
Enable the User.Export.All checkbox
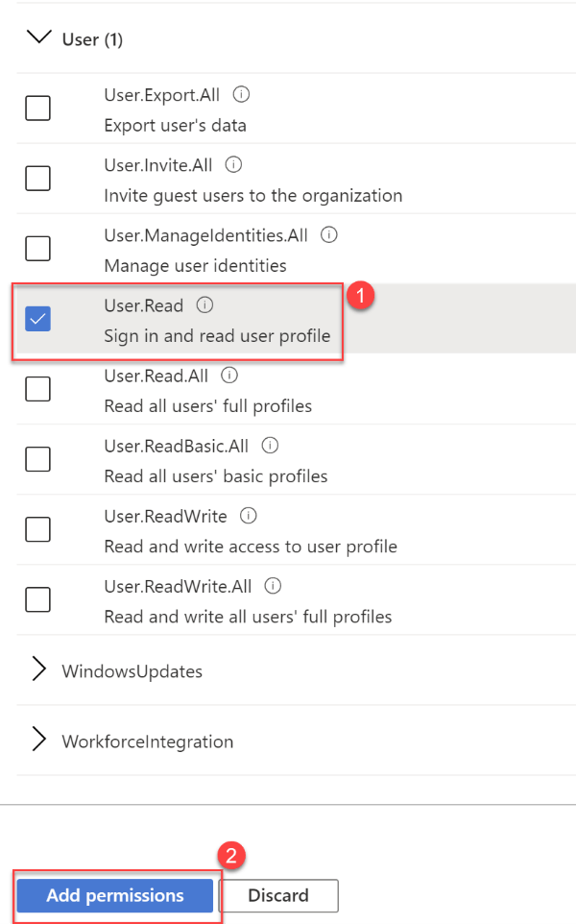tap(38, 109)
